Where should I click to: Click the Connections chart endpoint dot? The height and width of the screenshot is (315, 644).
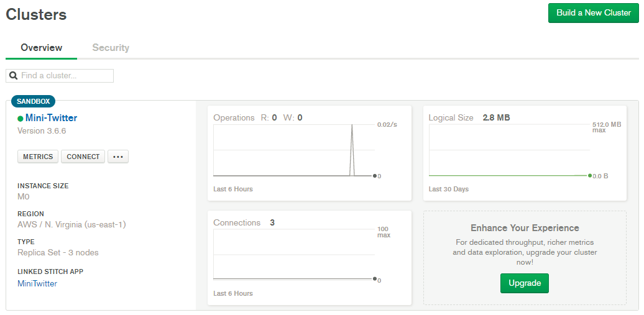(x=375, y=278)
